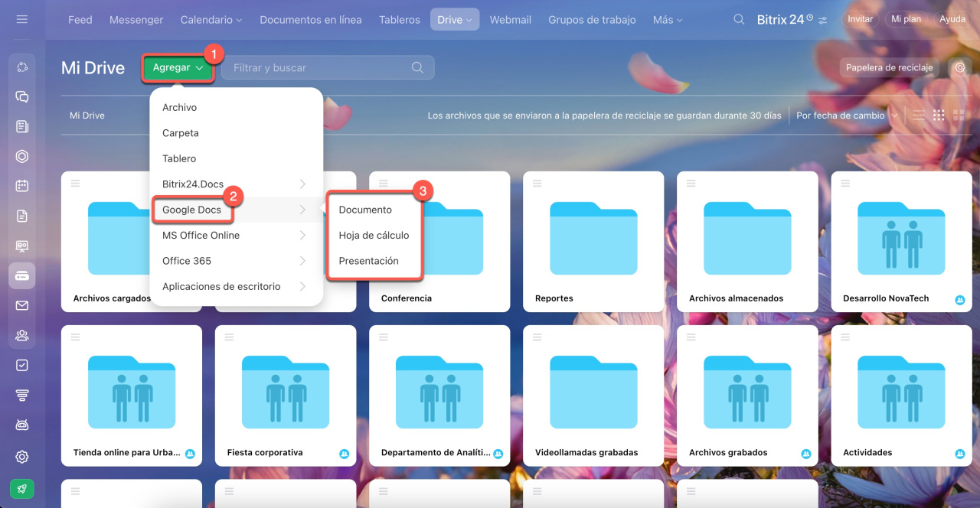Open the Calendario dropdown in top menu
980x508 pixels.
[211, 20]
